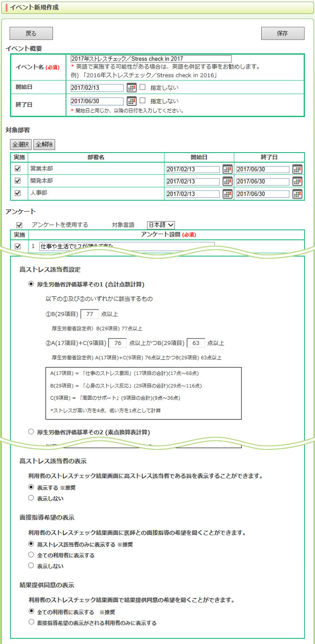Click the 開発本部 department name
Viewport: 315px width, 644px height.
point(41,181)
